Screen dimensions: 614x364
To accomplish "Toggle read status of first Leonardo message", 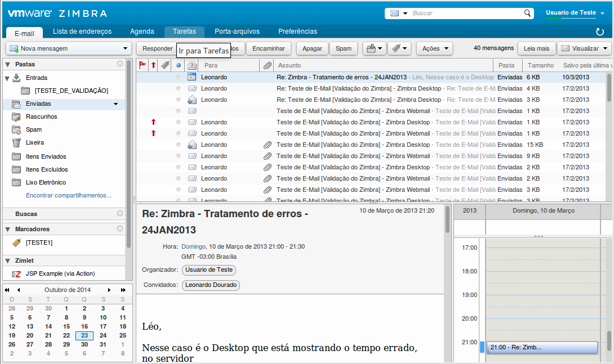I will [179, 77].
